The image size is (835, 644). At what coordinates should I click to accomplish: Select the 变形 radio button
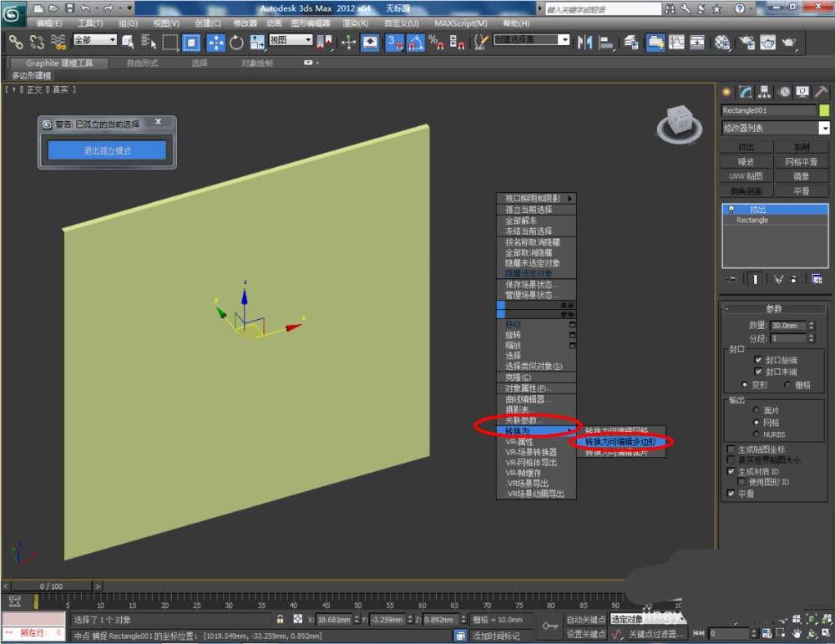[745, 384]
